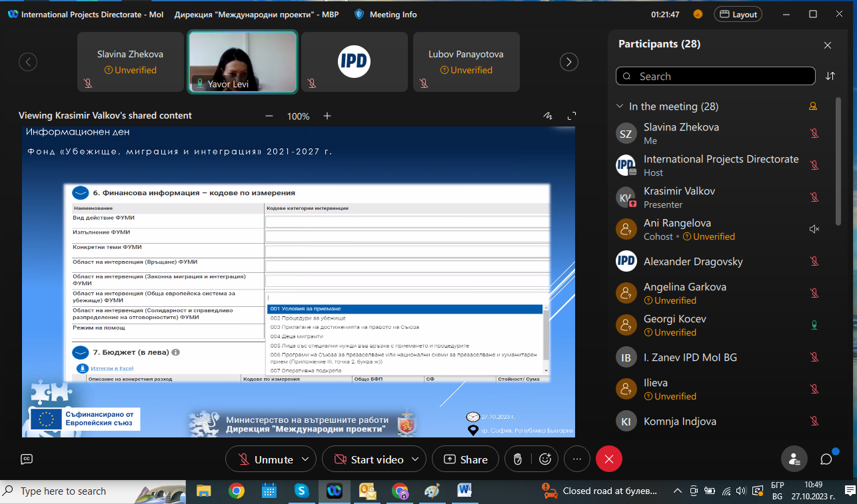Sort the participants list

point(830,76)
